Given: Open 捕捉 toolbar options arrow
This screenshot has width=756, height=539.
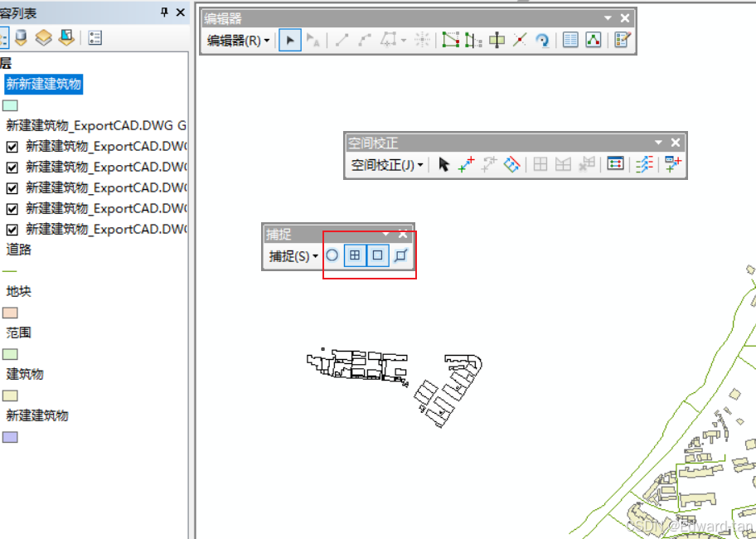Looking at the screenshot, I should click(x=385, y=234).
